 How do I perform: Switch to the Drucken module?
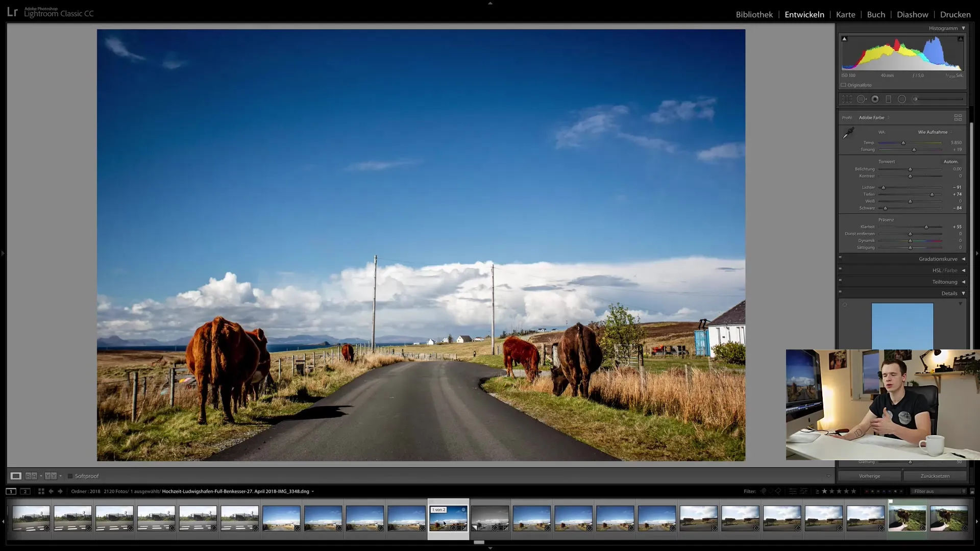click(955, 15)
